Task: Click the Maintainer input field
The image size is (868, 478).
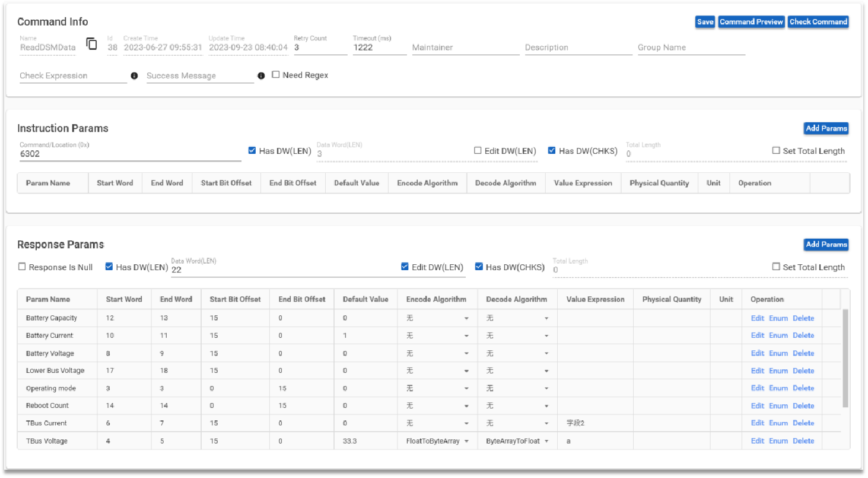Action: [x=466, y=48]
